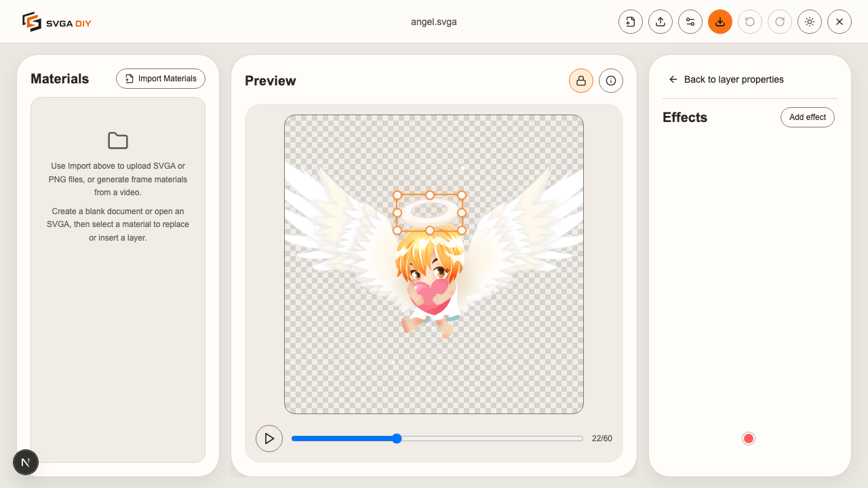868x488 pixels.
Task: Click the orange download export button
Action: [x=720, y=22]
